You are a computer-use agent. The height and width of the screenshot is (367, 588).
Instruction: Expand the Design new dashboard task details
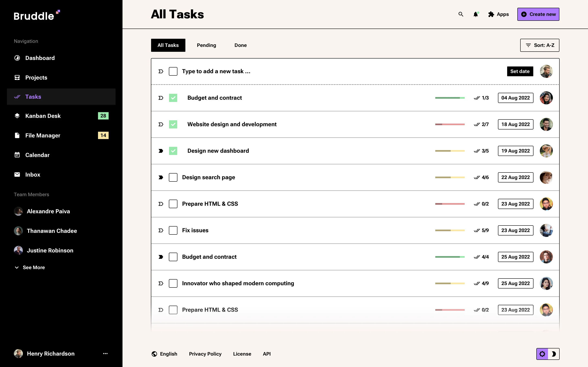pos(161,151)
